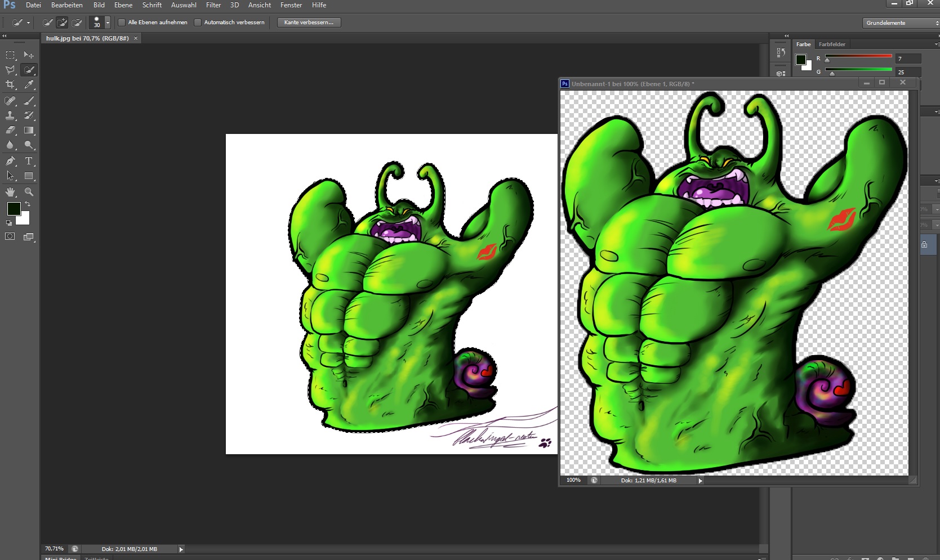The width and height of the screenshot is (940, 560).
Task: Click the red R color slider
Action: click(858, 56)
